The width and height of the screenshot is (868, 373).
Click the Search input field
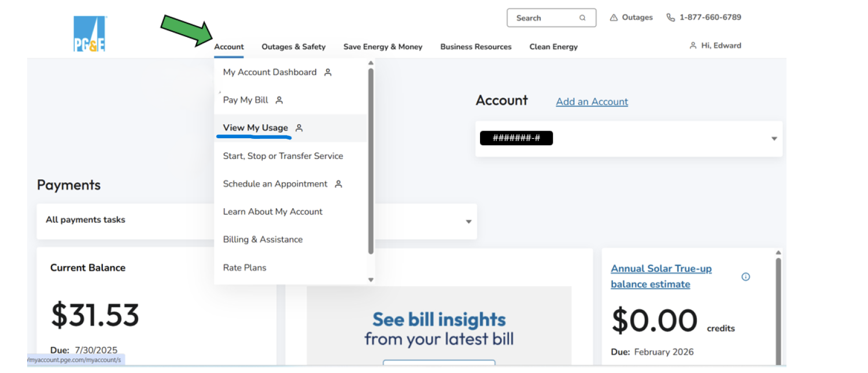pos(551,18)
